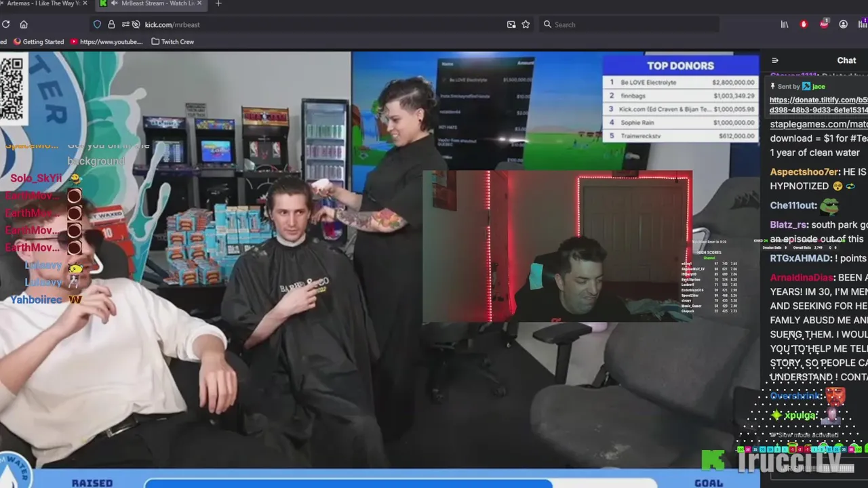Open Che111out's chat username
This screenshot has width=868, height=488.
(x=793, y=205)
